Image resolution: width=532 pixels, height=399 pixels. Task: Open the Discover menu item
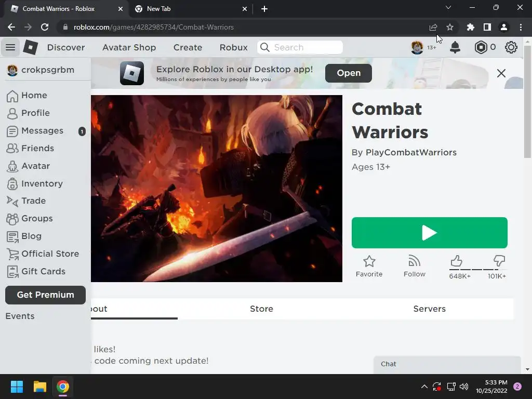pyautogui.click(x=66, y=47)
